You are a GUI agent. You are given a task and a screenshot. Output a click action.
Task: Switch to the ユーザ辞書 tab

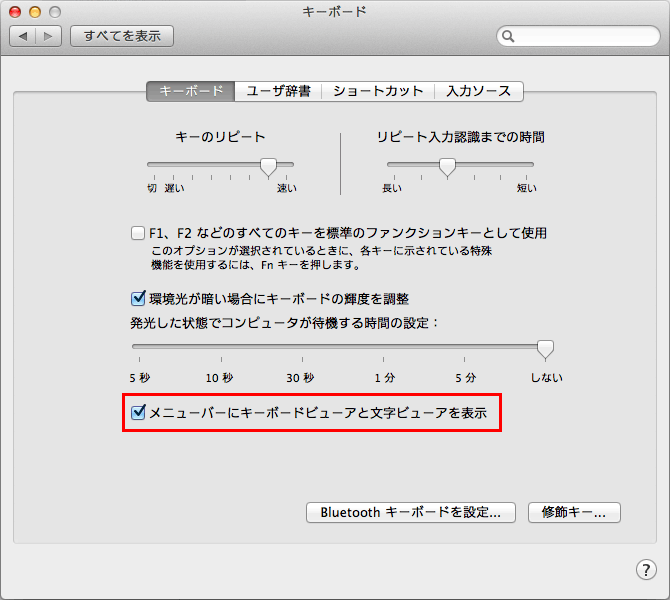point(278,91)
